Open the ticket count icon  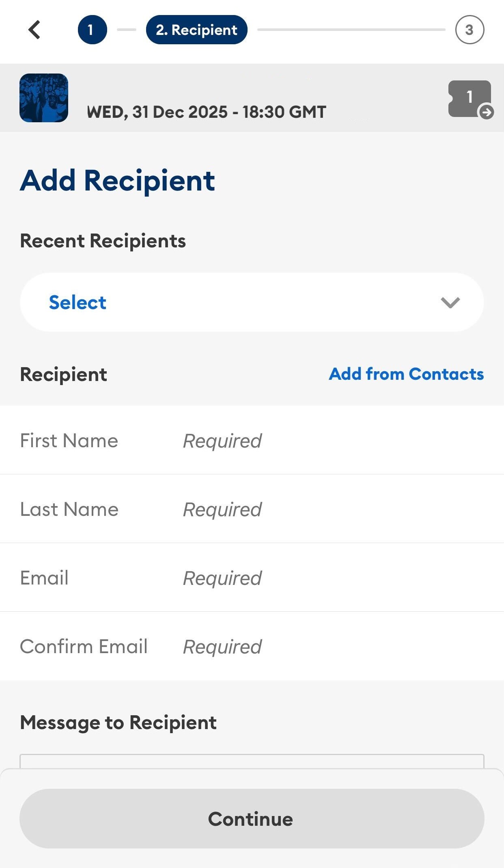(470, 99)
